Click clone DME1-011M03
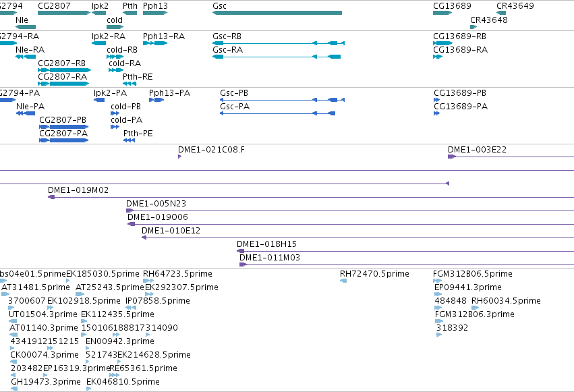The height and width of the screenshot is (392, 574). click(x=269, y=258)
